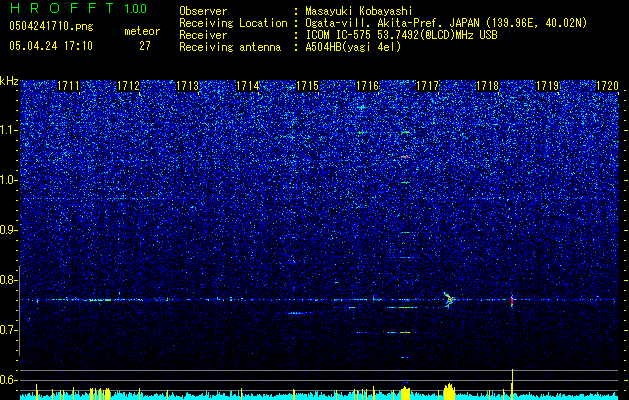Click the A504HB(yagi 4el) antenna text

(353, 47)
